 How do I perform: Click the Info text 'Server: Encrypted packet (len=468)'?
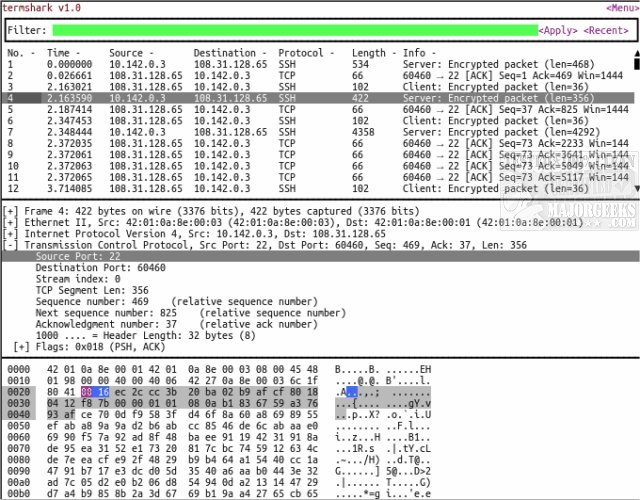(498, 64)
